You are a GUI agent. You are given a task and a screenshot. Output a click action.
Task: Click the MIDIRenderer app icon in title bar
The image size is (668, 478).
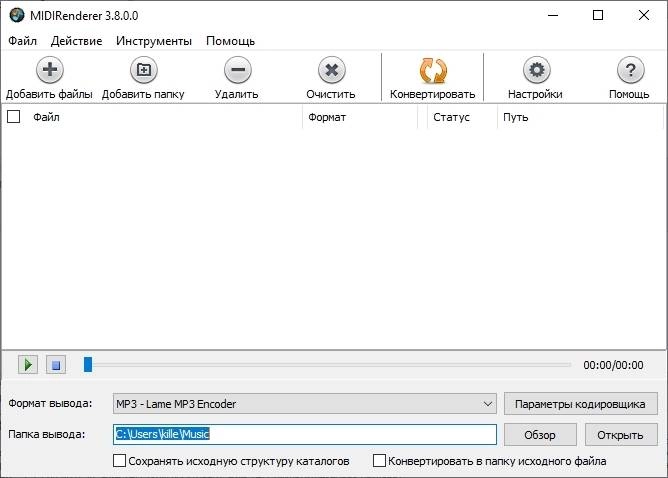17,15
